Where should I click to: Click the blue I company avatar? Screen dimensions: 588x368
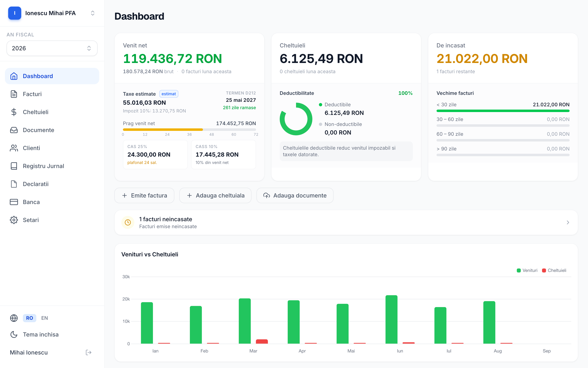(14, 13)
